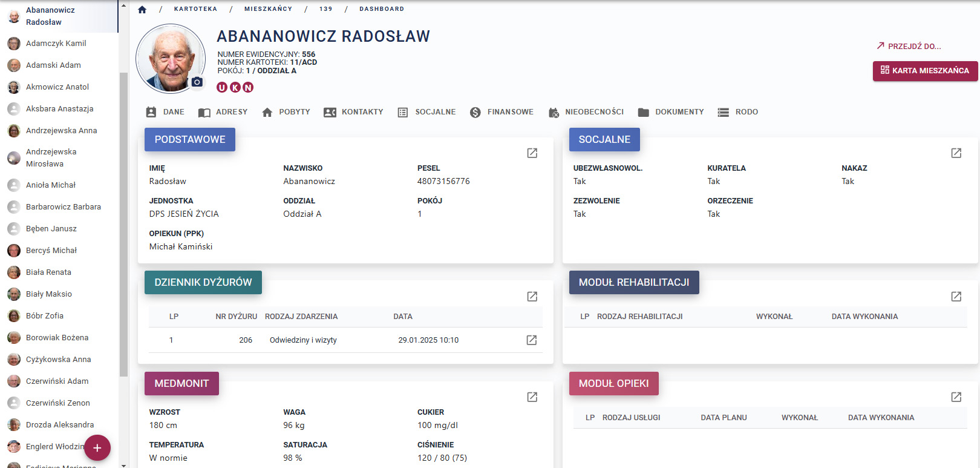Click the resident profile photo

point(171,59)
